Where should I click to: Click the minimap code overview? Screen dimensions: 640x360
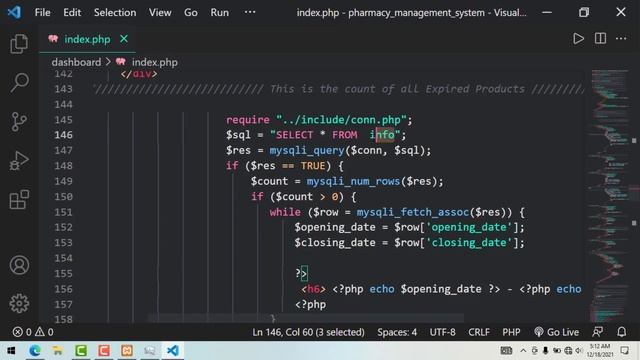(x=610, y=196)
